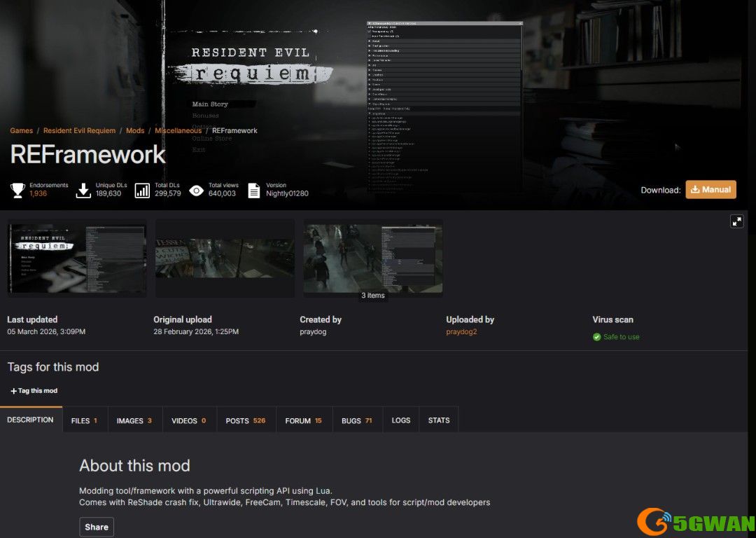Click the Share button

click(97, 527)
